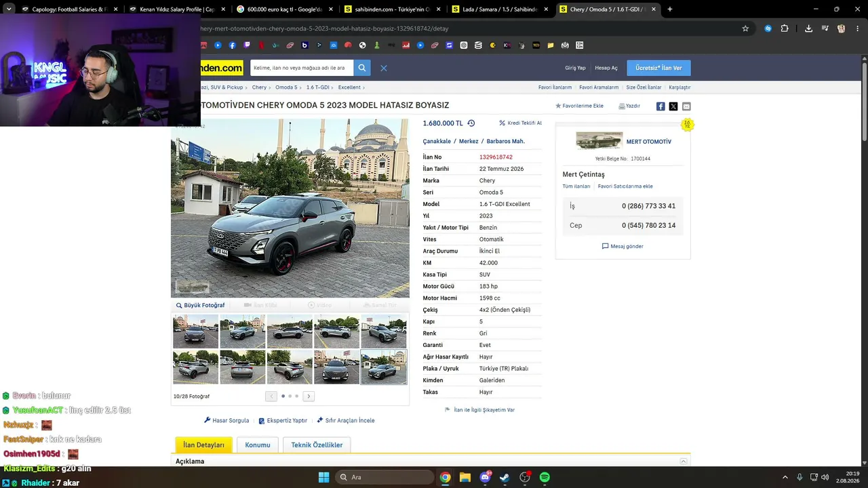
Task: Switch to the Lada / Samara tab
Action: [x=500, y=9]
